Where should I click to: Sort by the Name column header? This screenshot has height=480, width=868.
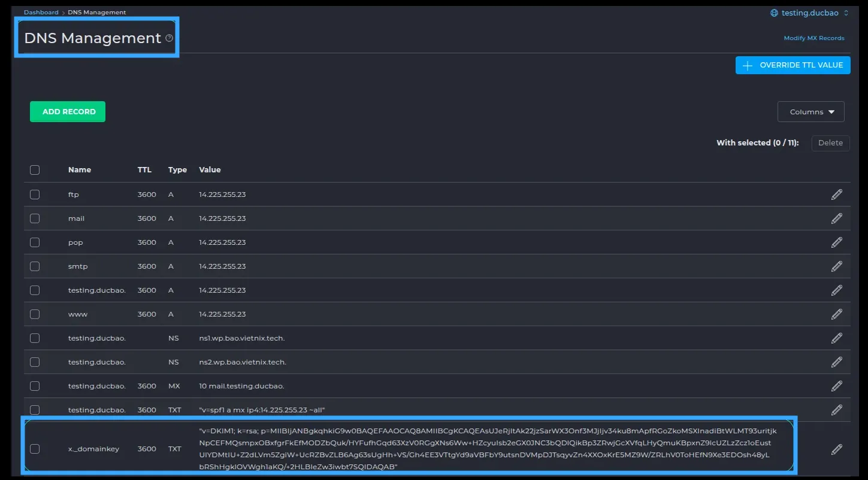click(x=80, y=170)
